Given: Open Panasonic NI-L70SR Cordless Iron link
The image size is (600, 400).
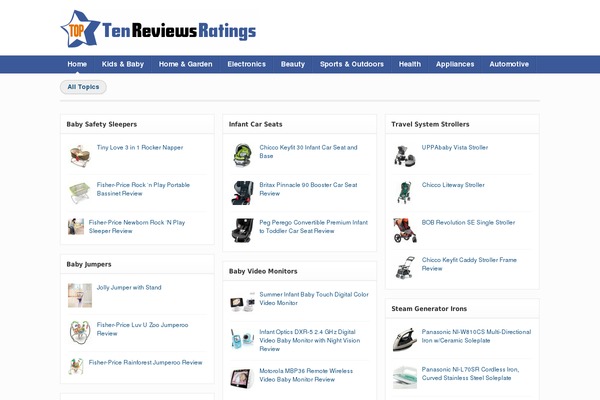Looking at the screenshot, I should [x=470, y=374].
